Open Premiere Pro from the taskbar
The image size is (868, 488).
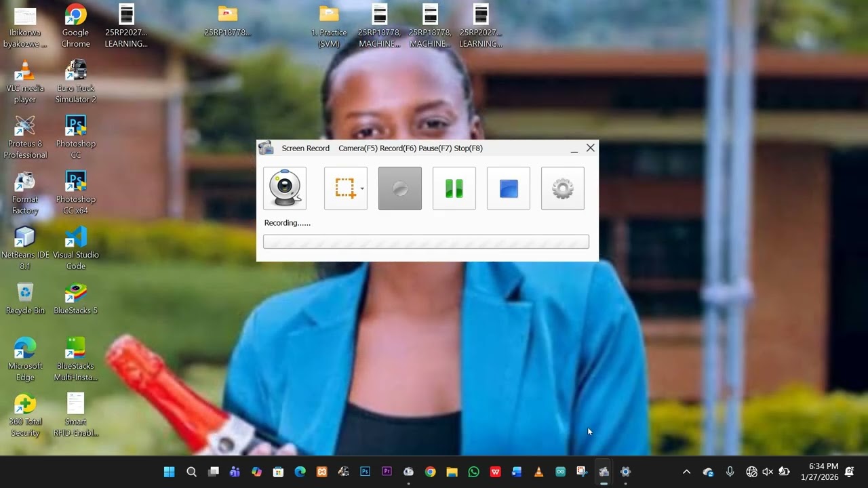(x=387, y=472)
